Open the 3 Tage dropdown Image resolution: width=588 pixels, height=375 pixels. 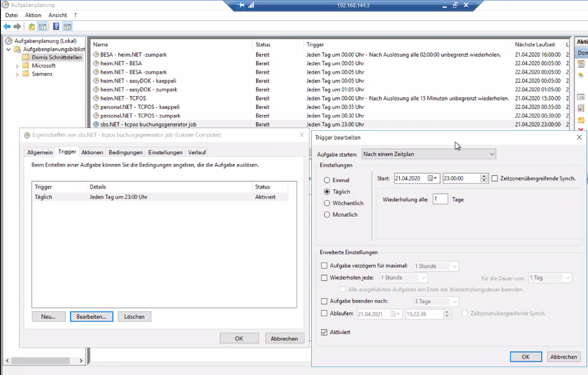tap(436, 302)
